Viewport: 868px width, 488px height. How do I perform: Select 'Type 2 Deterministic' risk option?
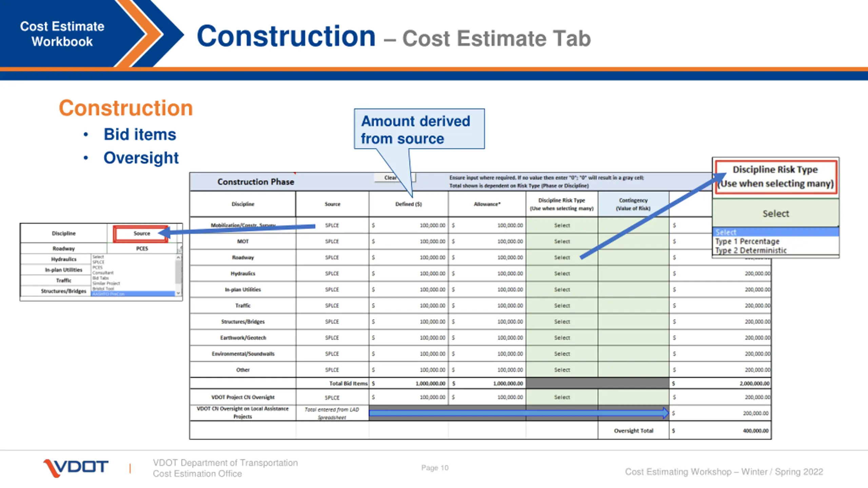[751, 250]
